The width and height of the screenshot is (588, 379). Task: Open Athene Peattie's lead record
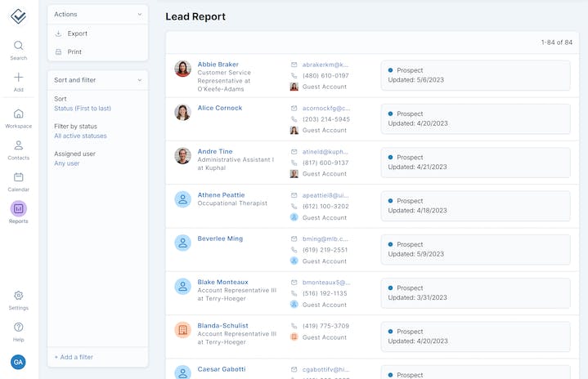(221, 195)
